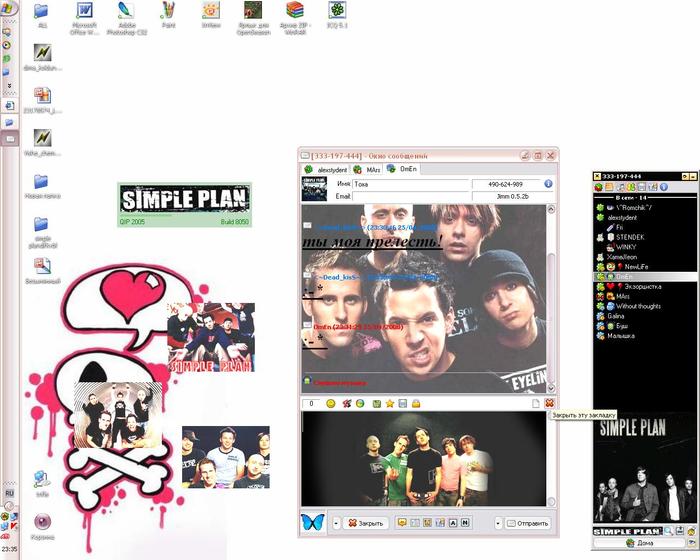Screen dimensions: 700x560
Task: Select contact XameJleon in the contact list
Action: click(645, 257)
